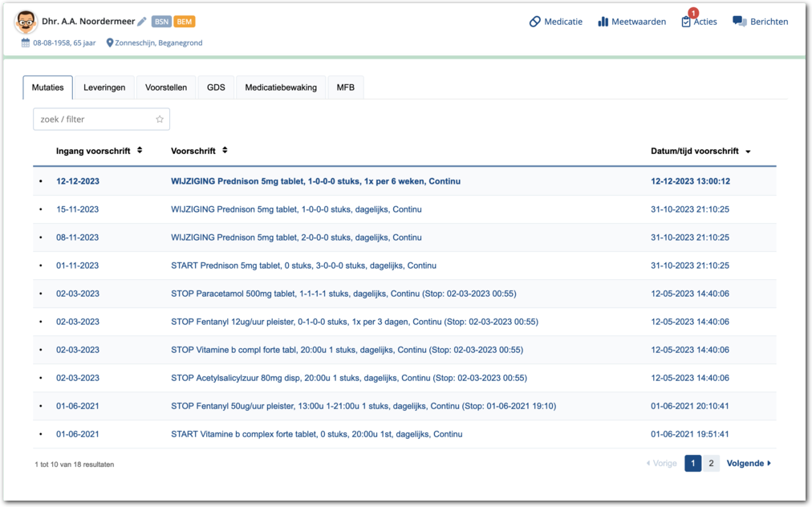This screenshot has height=507, width=812.
Task: Click the BSN badge
Action: [x=160, y=22]
